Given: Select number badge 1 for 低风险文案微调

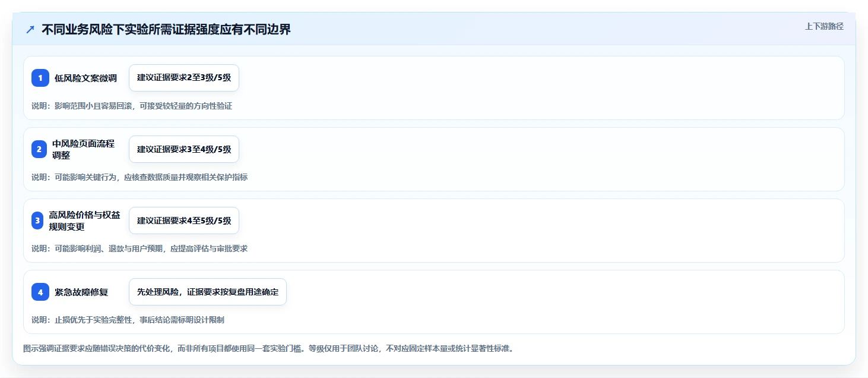Looking at the screenshot, I should click(x=40, y=78).
